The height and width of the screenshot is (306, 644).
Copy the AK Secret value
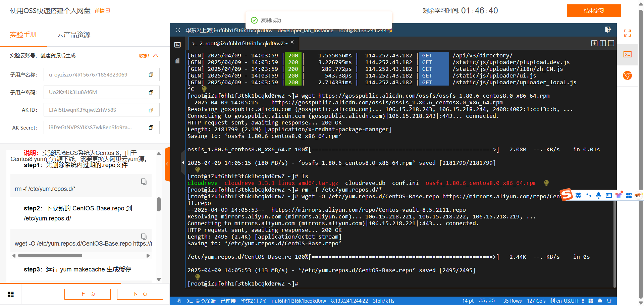(x=151, y=127)
